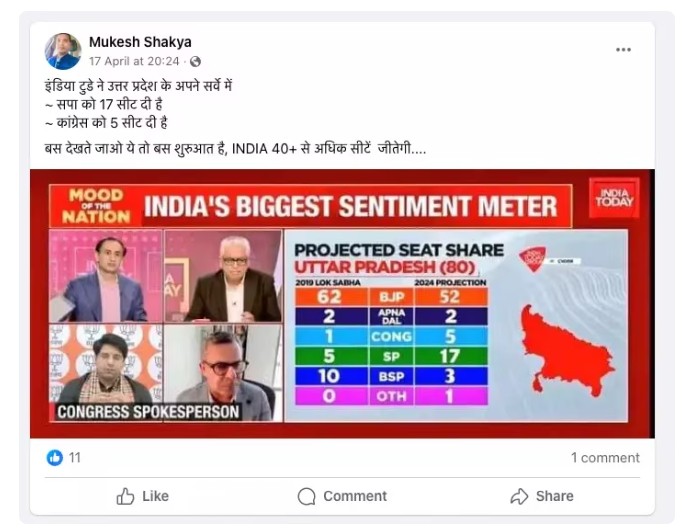Hit the Share arrow button

point(542,496)
